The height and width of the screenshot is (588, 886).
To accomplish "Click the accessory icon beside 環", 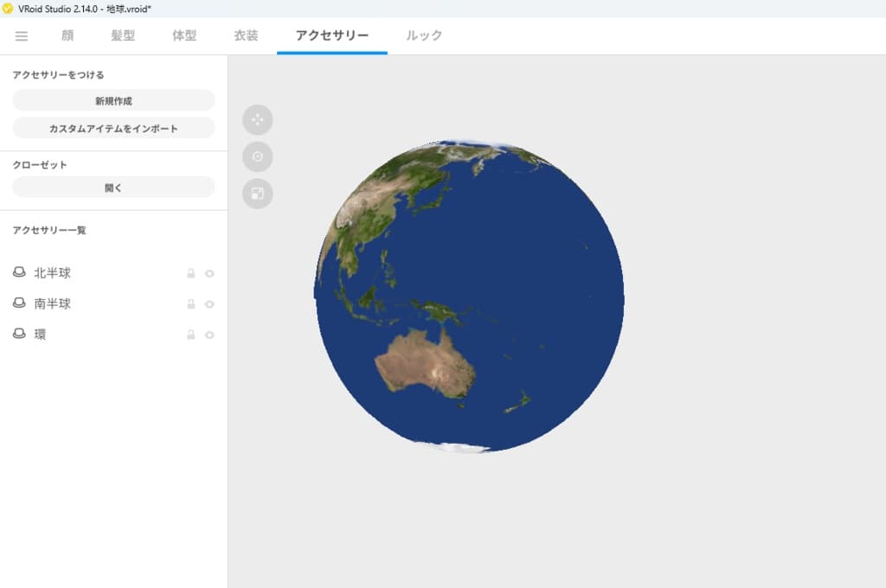I will point(19,333).
